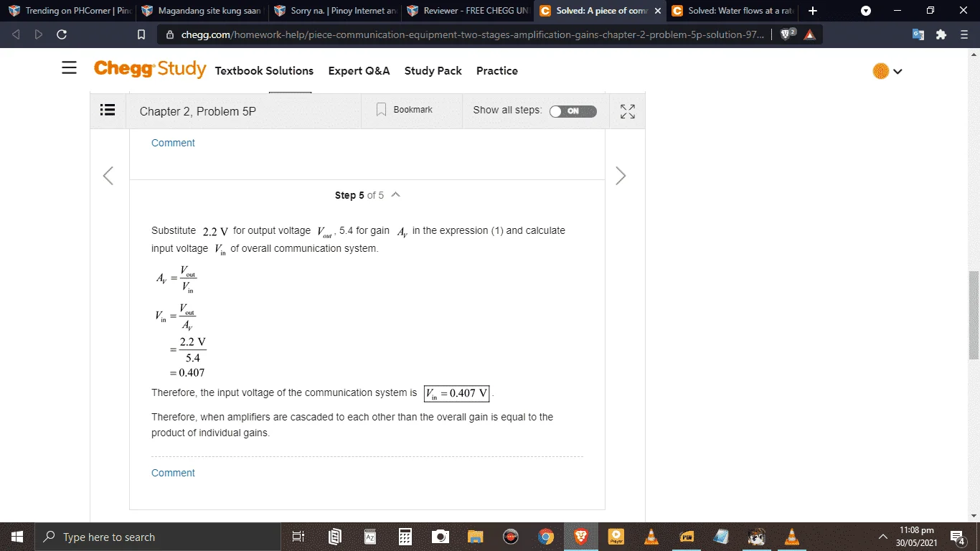Open the tab search dropdown
The image size is (980, 551).
click(866, 11)
